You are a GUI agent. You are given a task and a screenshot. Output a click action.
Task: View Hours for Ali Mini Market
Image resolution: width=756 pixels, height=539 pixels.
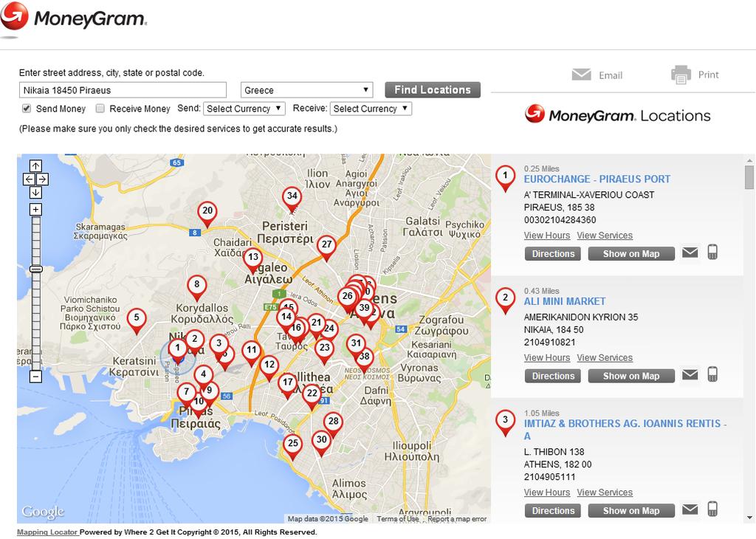(547, 357)
